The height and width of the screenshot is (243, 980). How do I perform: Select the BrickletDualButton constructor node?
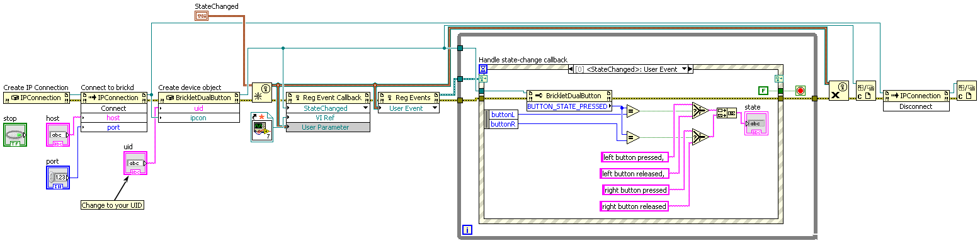click(x=199, y=97)
